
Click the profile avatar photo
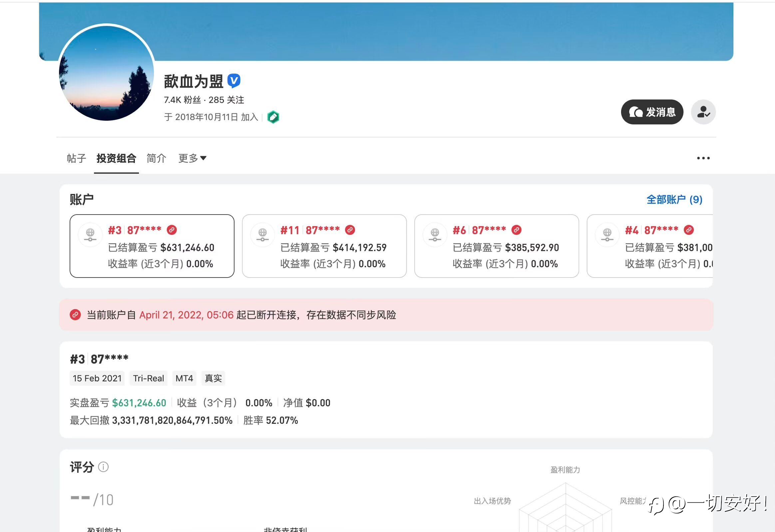pyautogui.click(x=106, y=73)
